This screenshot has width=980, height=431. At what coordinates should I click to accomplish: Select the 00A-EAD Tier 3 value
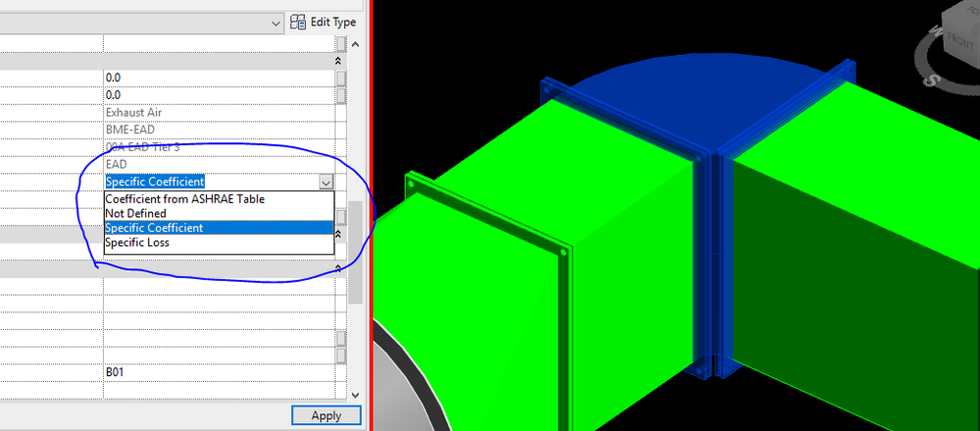[144, 147]
